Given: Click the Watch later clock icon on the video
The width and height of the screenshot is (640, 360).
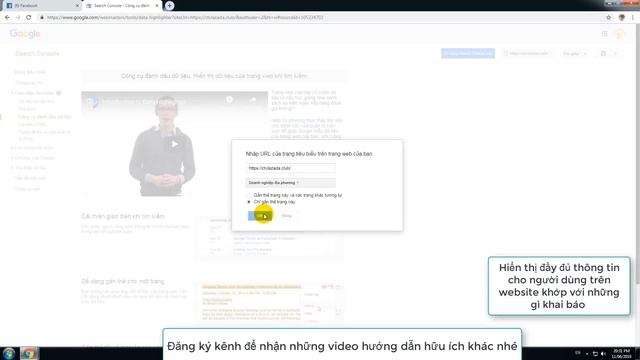Looking at the screenshot, I should (229, 100).
